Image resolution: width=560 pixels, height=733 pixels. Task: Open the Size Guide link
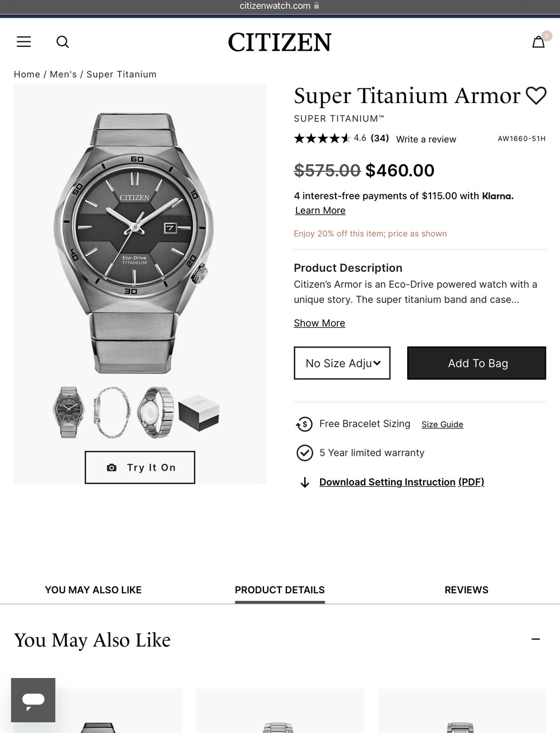pyautogui.click(x=442, y=424)
